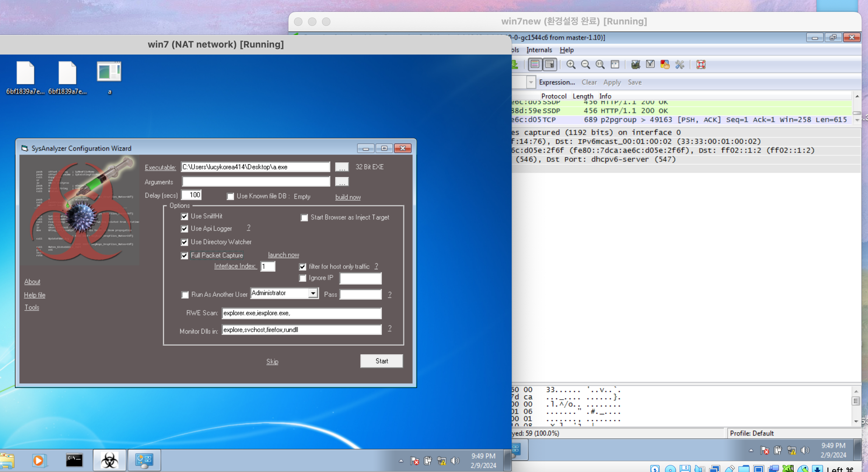Disable the Full Packet Capture checkbox

point(184,256)
